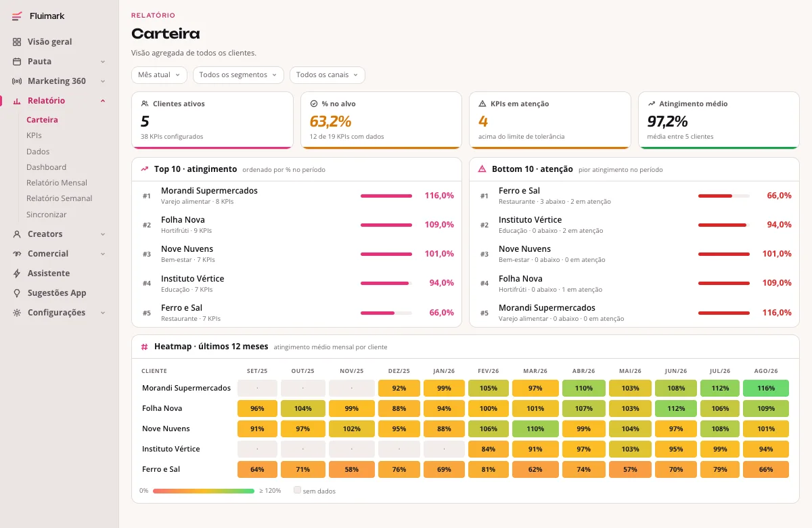
Task: Click Instituto Vértice FEV/26 84% cell
Action: (x=489, y=449)
